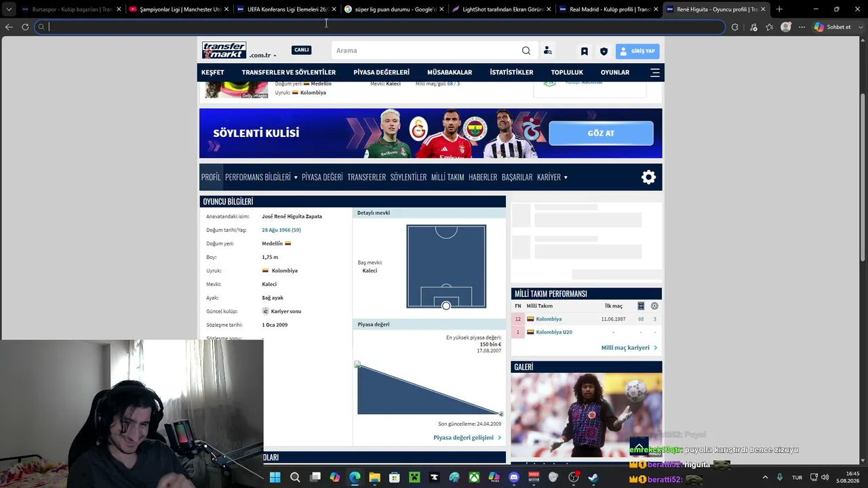Close the Real Madrid browser tab

656,9
